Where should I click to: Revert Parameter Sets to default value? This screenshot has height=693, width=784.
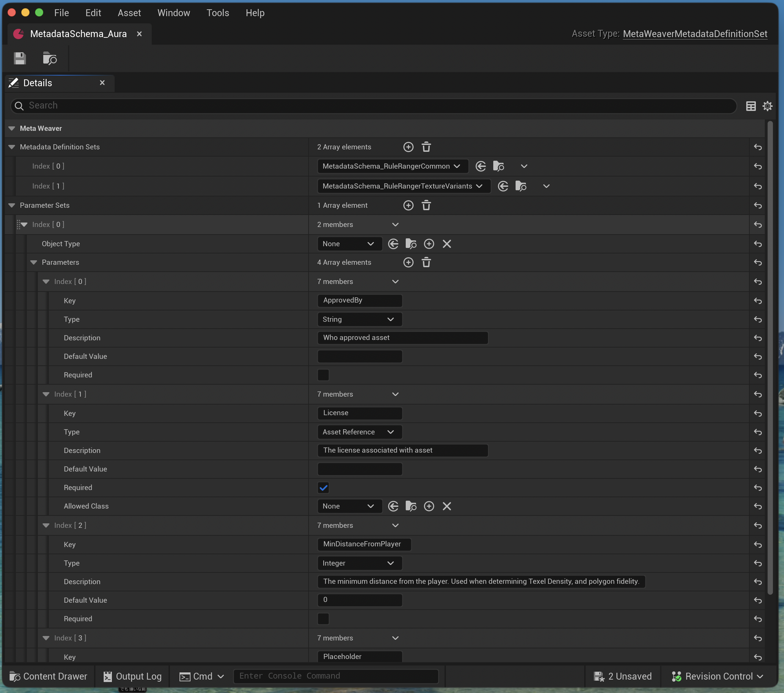coord(758,205)
